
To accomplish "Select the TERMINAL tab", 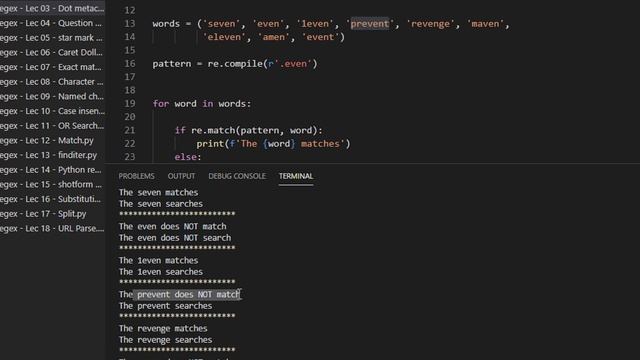I will coord(296,176).
